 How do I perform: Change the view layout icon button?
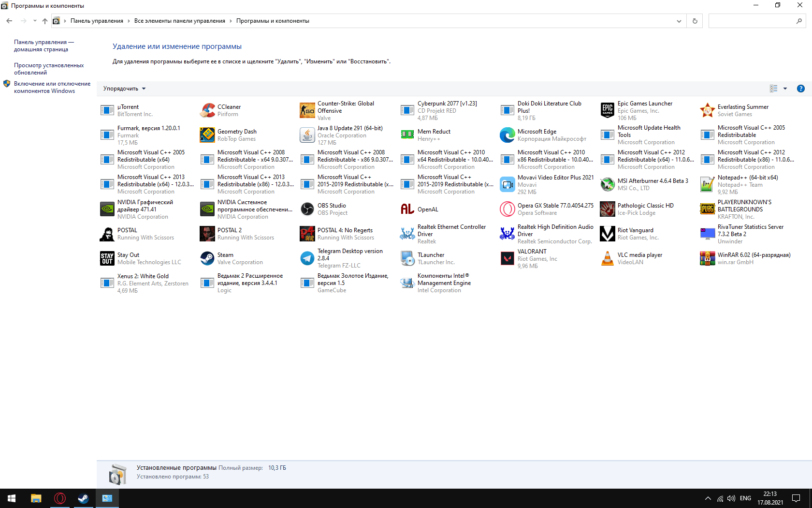(x=774, y=89)
